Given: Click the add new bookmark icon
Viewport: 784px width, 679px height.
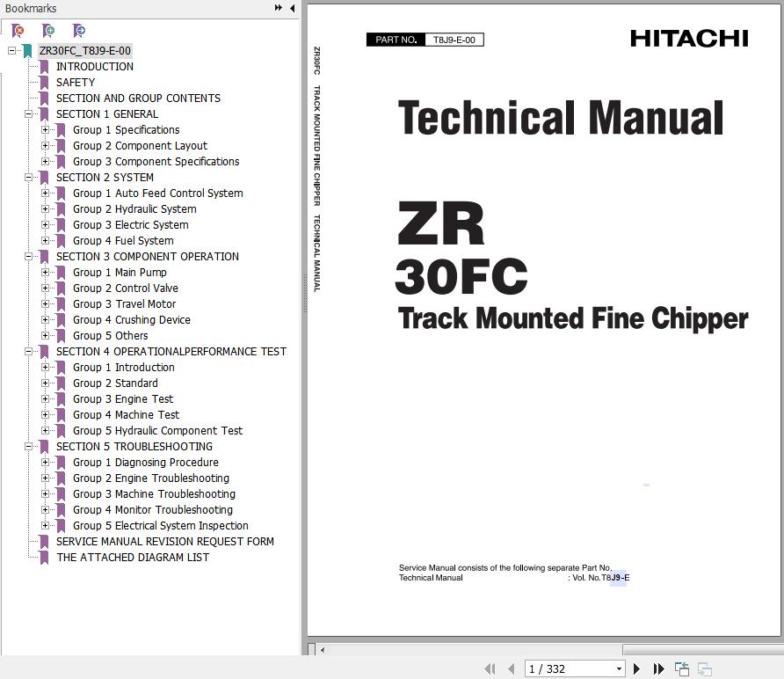Looking at the screenshot, I should 48,31.
